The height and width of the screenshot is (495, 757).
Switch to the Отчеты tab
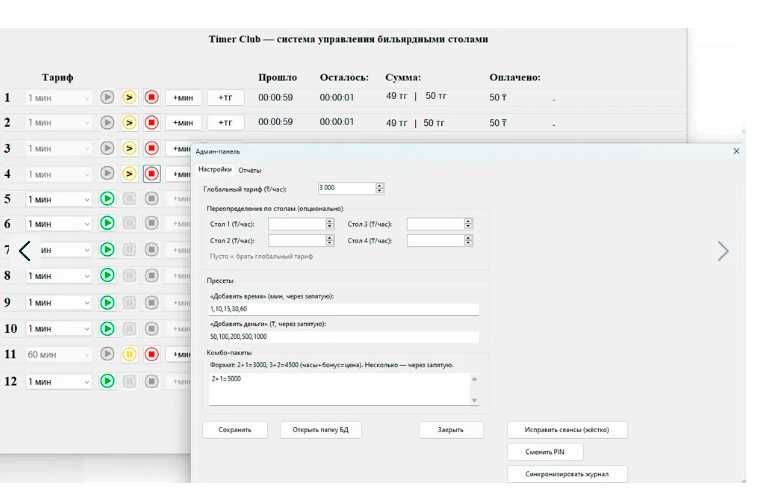pyautogui.click(x=249, y=170)
